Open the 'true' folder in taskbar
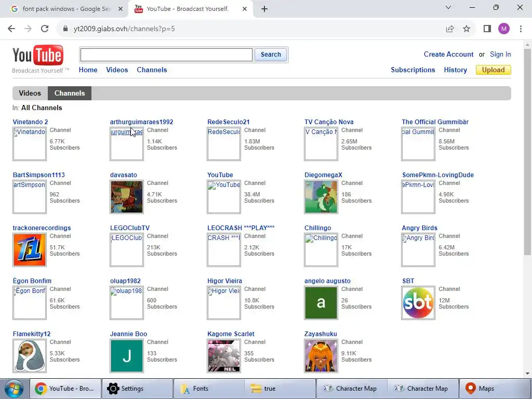The height and width of the screenshot is (399, 532). (280, 389)
